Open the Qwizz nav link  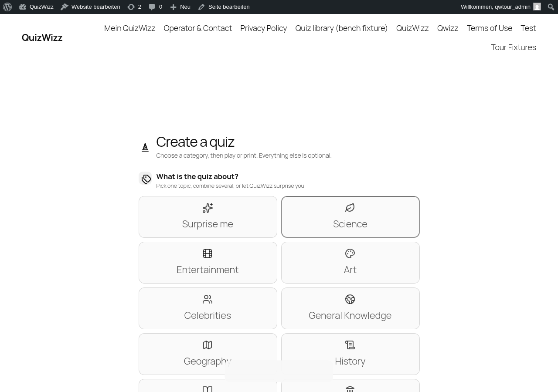pyautogui.click(x=448, y=28)
